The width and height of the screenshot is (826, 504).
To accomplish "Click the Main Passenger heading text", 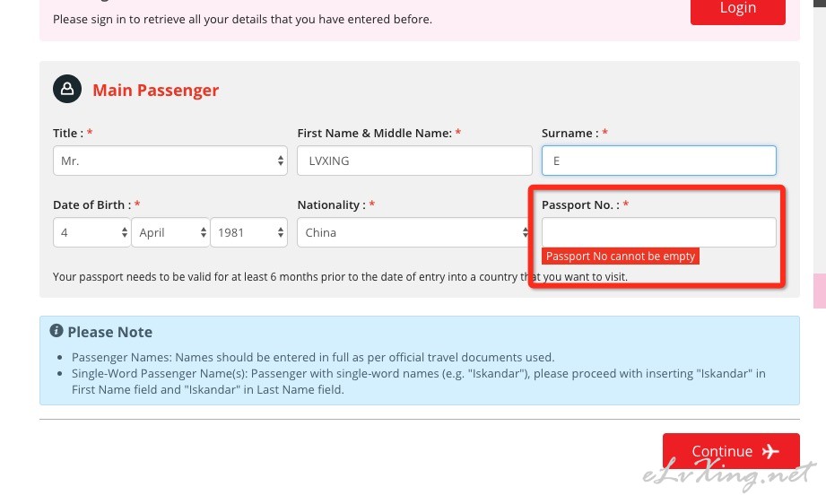I will click(x=155, y=90).
